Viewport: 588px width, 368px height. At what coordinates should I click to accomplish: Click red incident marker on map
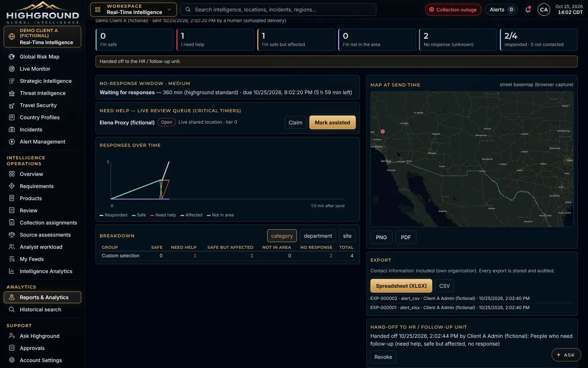pyautogui.click(x=383, y=131)
